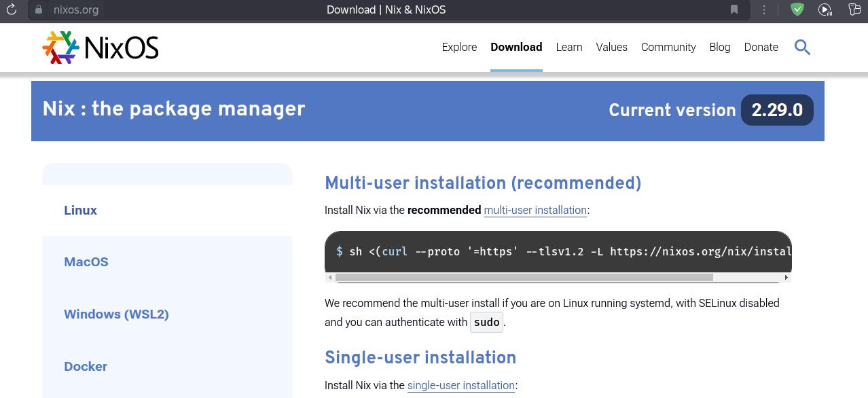The image size is (868, 398).
Task: Open the site search magnifier icon
Action: [x=802, y=47]
